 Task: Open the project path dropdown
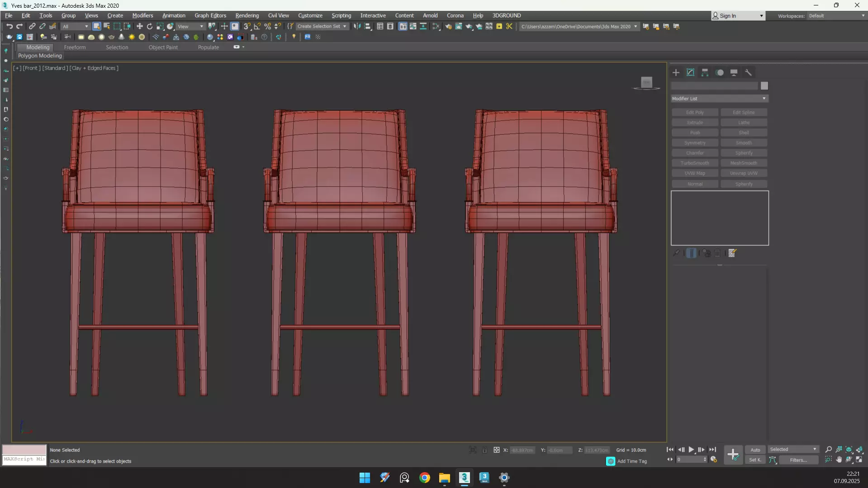[636, 27]
